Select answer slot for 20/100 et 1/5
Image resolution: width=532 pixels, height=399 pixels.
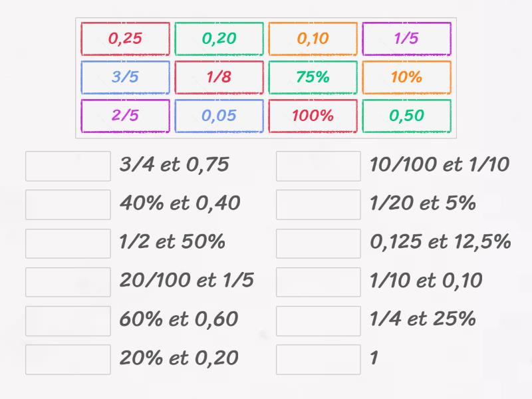tap(68, 282)
